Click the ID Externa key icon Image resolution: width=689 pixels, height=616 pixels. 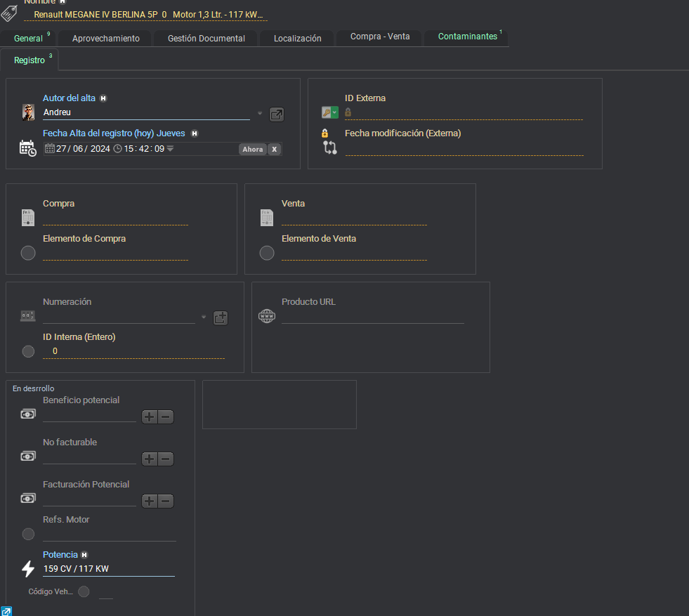click(x=327, y=112)
